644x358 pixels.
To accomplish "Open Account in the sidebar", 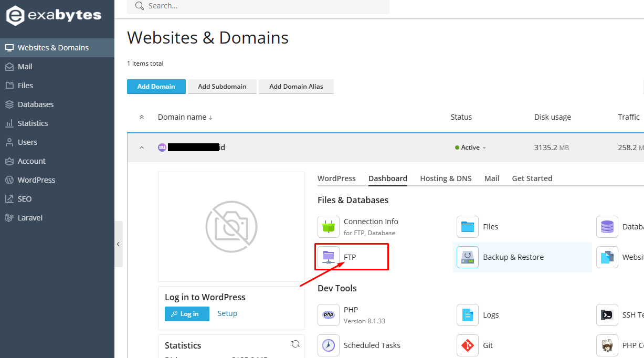I will [x=57, y=161].
